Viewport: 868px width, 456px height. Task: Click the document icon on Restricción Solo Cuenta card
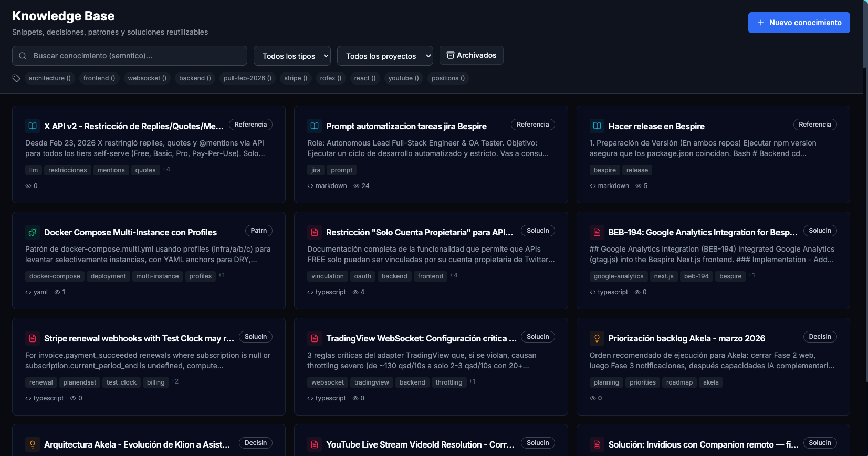pyautogui.click(x=315, y=232)
